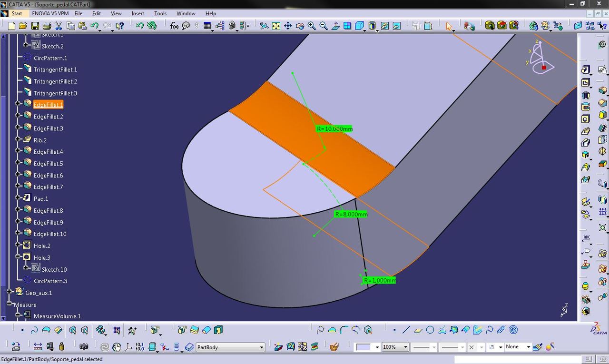Open the Insert menu
This screenshot has width=609, height=364.
[138, 13]
